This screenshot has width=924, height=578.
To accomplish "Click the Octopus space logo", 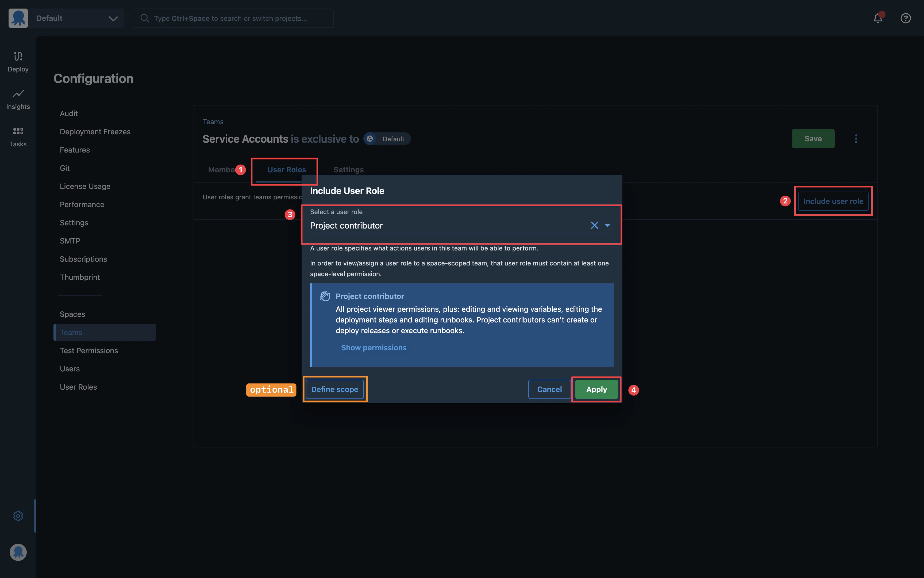I will (18, 18).
